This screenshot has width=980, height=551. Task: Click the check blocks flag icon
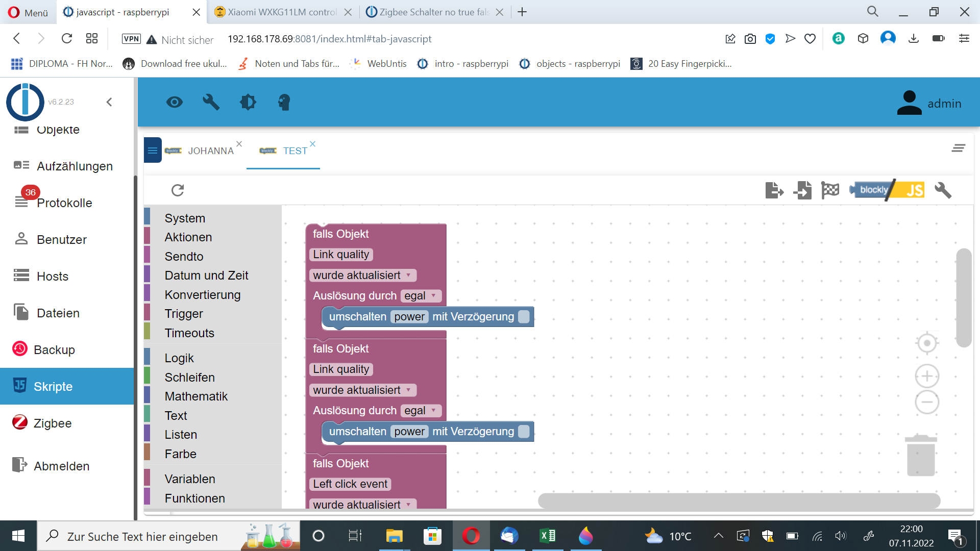tap(830, 190)
